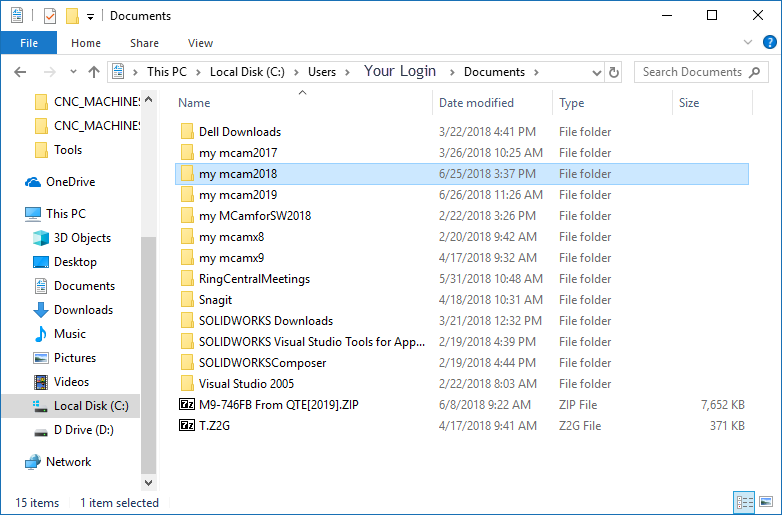Go forward with the Forward arrow

[x=49, y=72]
